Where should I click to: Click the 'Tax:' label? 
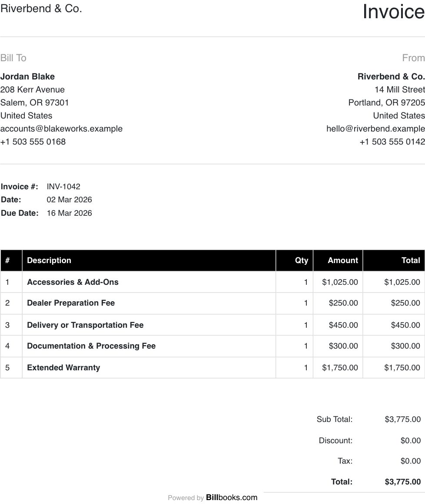[345, 461]
